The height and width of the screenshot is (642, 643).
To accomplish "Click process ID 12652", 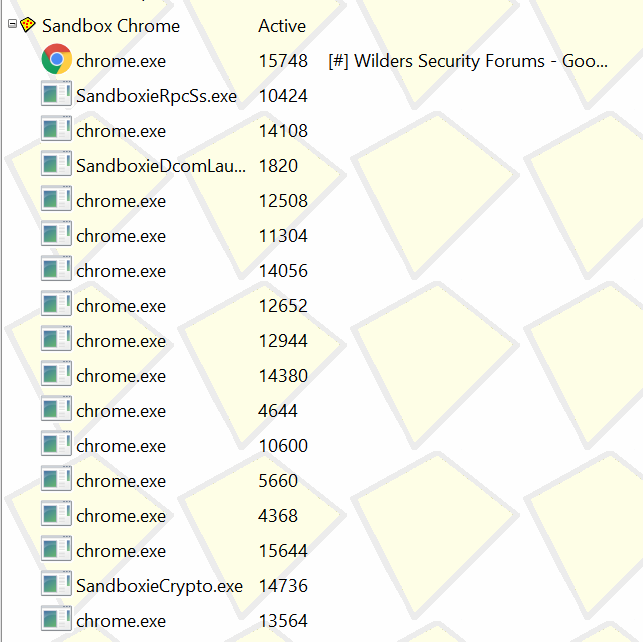I will click(283, 306).
